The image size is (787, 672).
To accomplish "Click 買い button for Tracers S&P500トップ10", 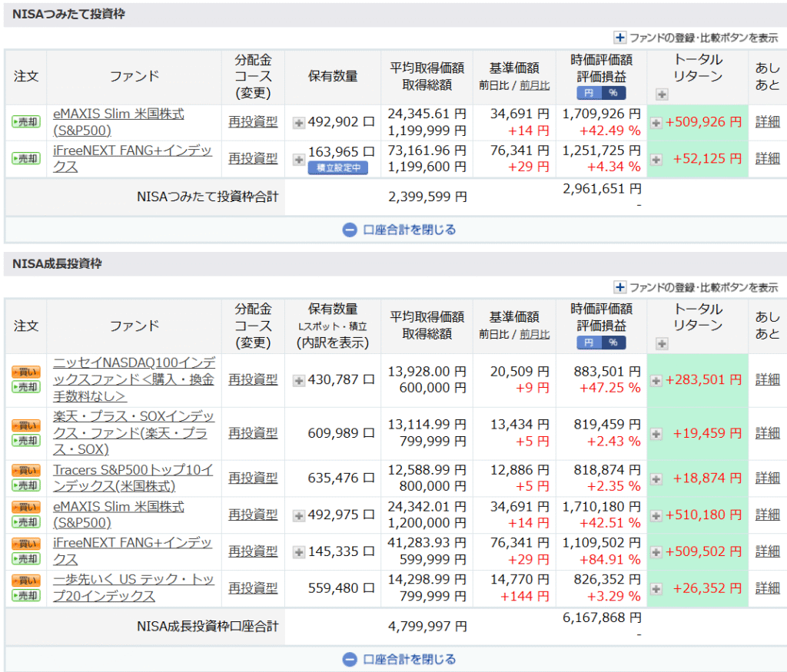I will [x=26, y=470].
